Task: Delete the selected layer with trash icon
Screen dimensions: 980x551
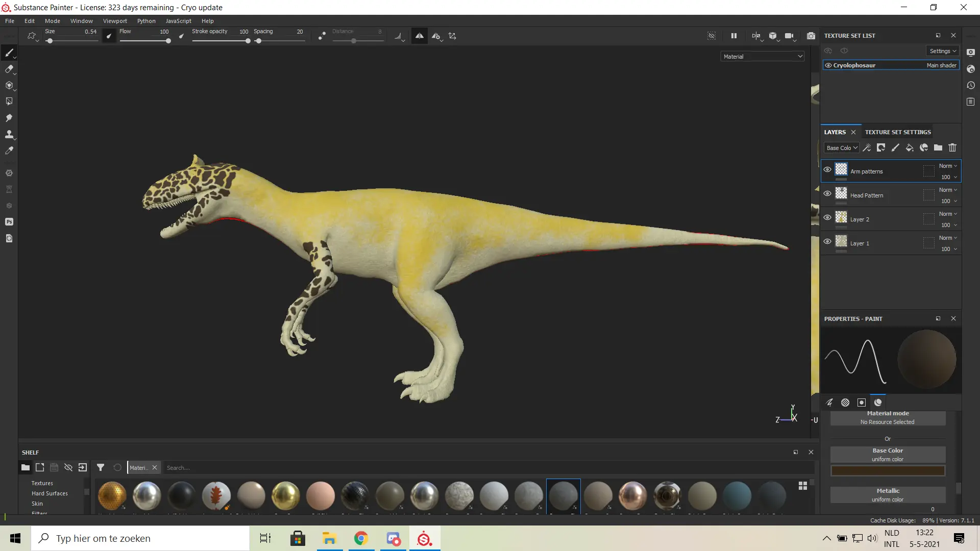Action: pyautogui.click(x=952, y=148)
